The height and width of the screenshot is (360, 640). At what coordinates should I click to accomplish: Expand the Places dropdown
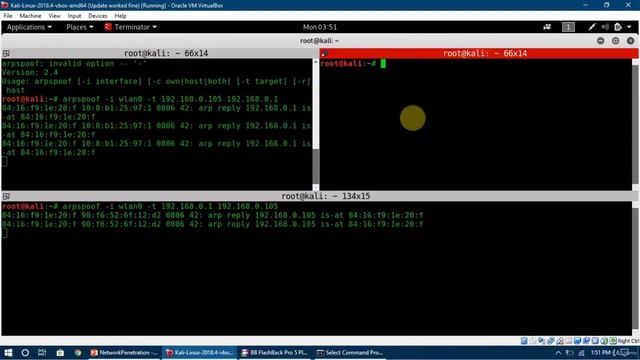(x=80, y=27)
